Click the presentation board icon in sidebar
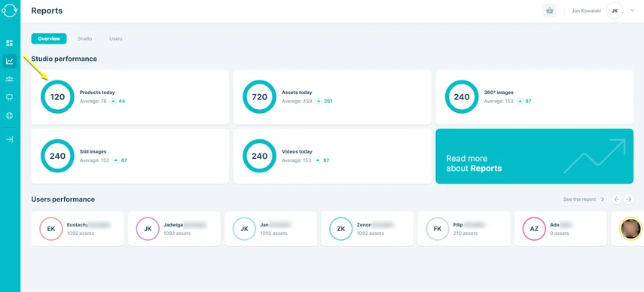The width and height of the screenshot is (644, 292). click(x=10, y=97)
